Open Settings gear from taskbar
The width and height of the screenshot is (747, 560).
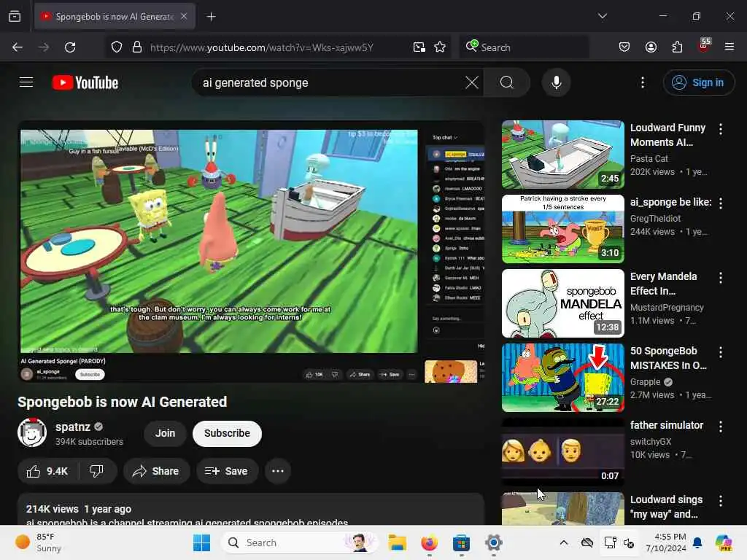(x=494, y=542)
